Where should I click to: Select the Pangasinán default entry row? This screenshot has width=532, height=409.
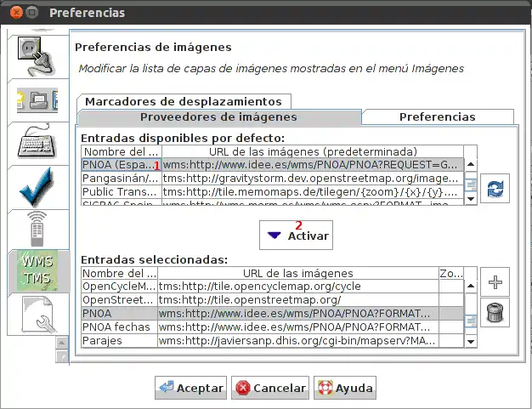(x=272, y=179)
